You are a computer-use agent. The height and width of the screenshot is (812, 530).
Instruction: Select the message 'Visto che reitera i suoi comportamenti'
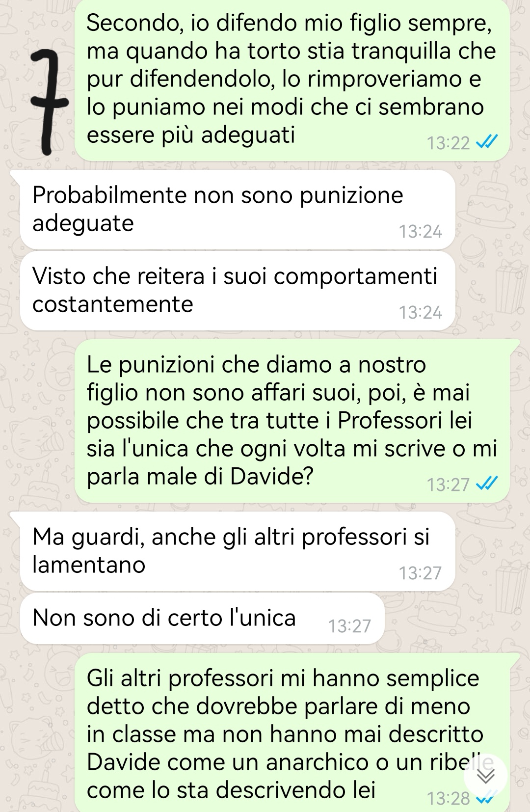(238, 291)
